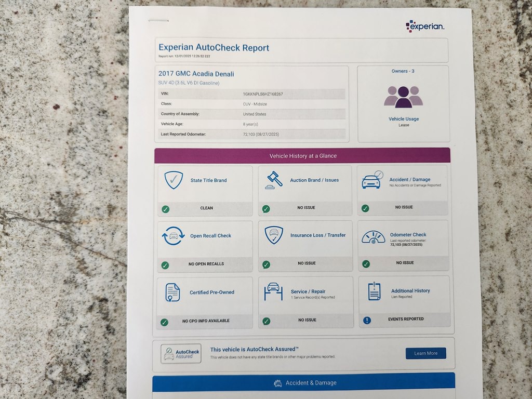Click the Open Recall Check circular arrows icon
The width and height of the screenshot is (532, 399).
(174, 236)
